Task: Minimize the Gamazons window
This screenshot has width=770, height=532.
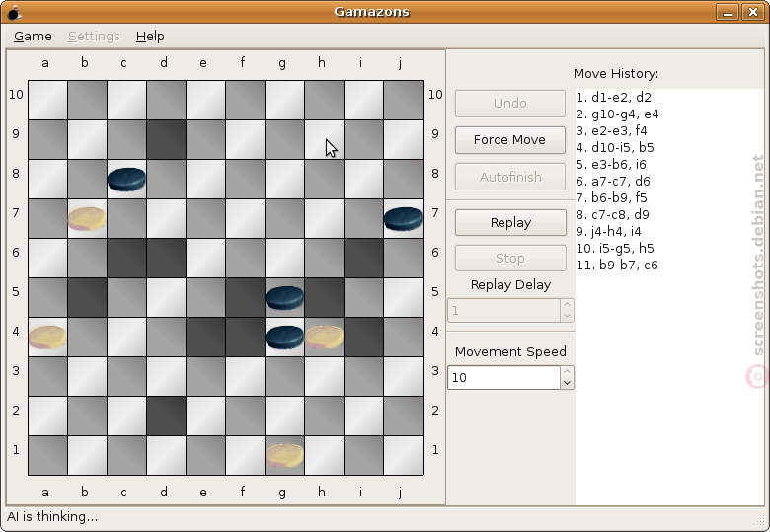Action: (x=728, y=12)
